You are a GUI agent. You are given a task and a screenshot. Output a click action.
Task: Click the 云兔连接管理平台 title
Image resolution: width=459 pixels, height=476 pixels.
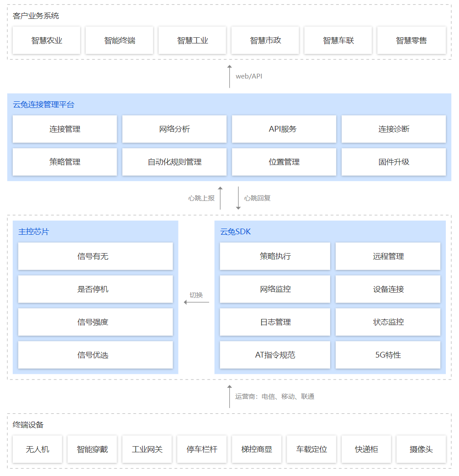click(43, 105)
